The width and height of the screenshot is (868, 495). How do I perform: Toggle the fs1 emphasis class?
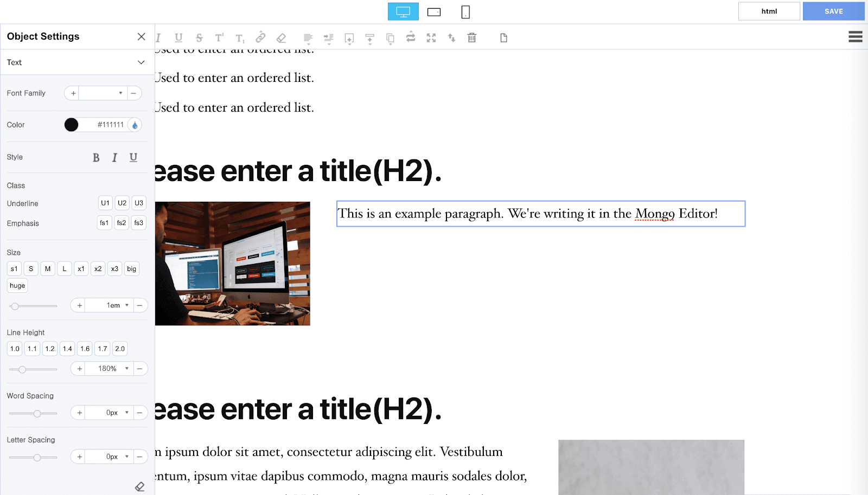click(x=104, y=223)
